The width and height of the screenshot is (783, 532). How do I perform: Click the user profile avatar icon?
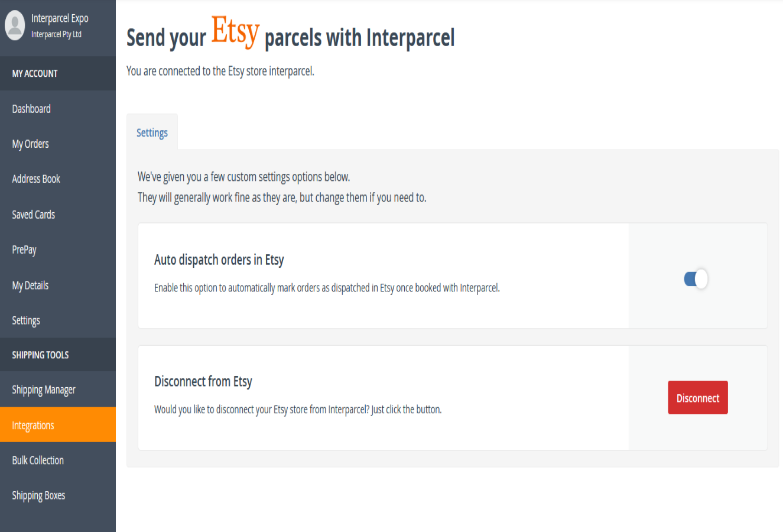click(x=15, y=25)
